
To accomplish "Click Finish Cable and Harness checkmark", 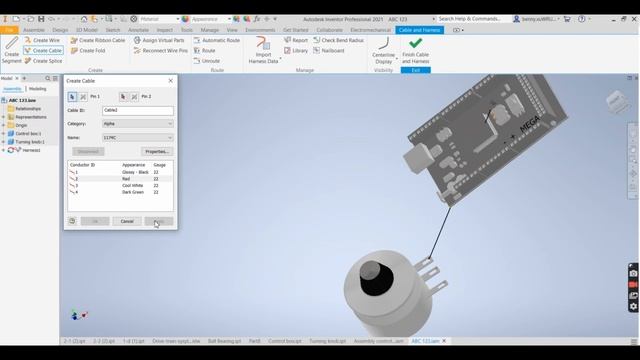I will click(x=416, y=50).
